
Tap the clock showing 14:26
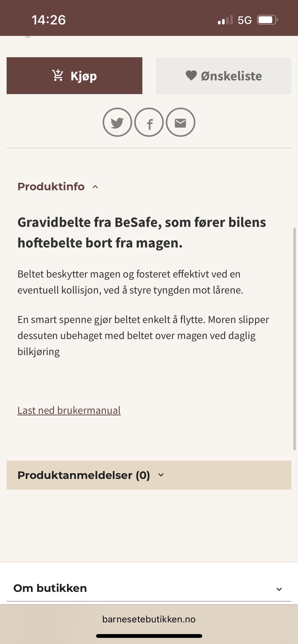click(x=48, y=19)
